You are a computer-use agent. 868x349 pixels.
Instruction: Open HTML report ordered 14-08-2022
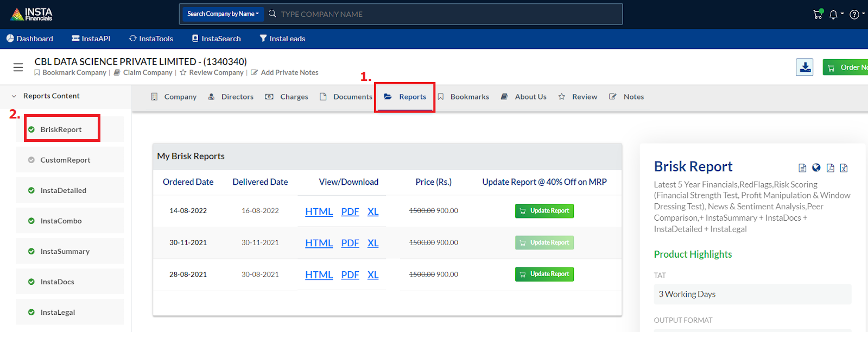click(x=319, y=211)
